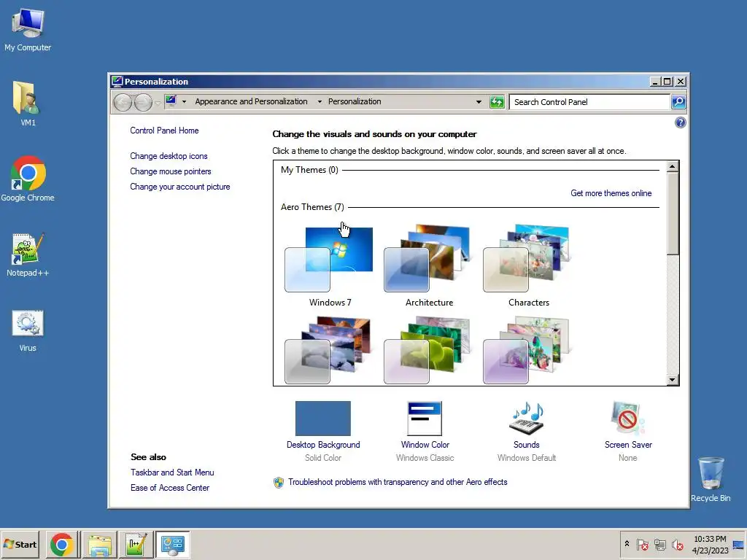This screenshot has width=747, height=560.
Task: Open the VM1 folder icon on desktop
Action: click(x=28, y=104)
